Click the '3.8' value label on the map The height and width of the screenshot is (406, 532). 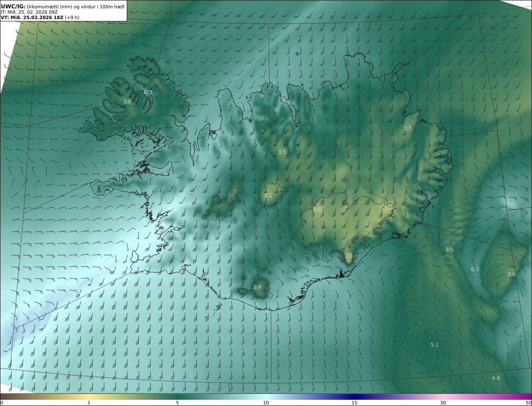pyautogui.click(x=127, y=101)
